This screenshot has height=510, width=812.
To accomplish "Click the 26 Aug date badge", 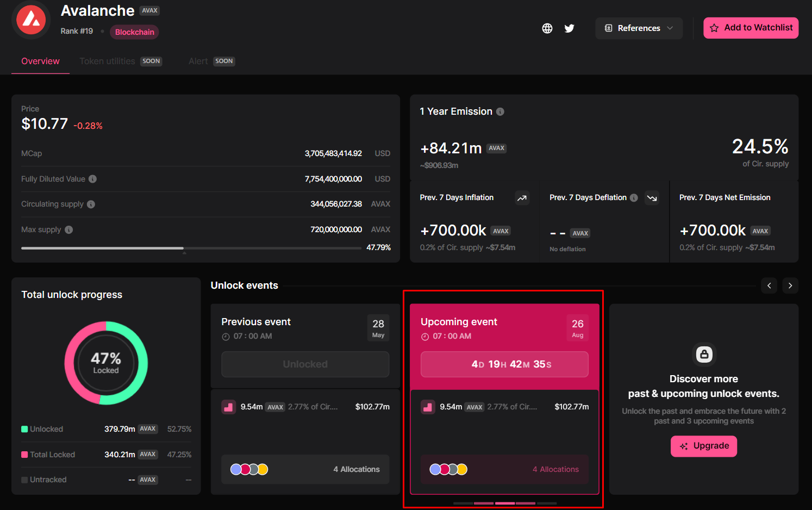I will (x=578, y=328).
